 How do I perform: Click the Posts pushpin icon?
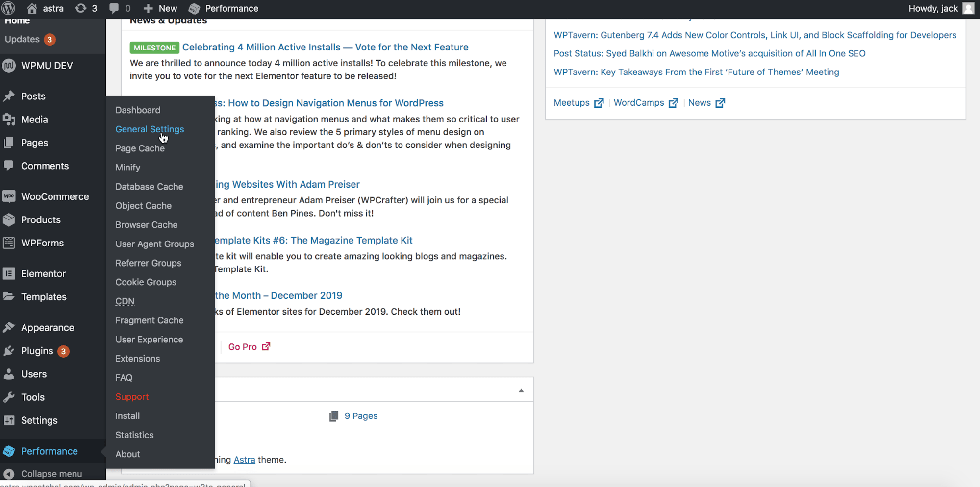coord(9,97)
